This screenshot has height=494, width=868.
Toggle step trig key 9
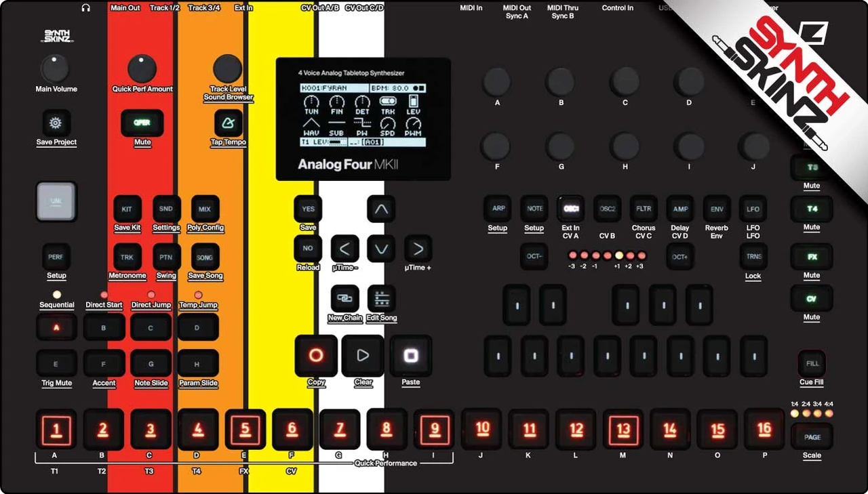(x=434, y=429)
